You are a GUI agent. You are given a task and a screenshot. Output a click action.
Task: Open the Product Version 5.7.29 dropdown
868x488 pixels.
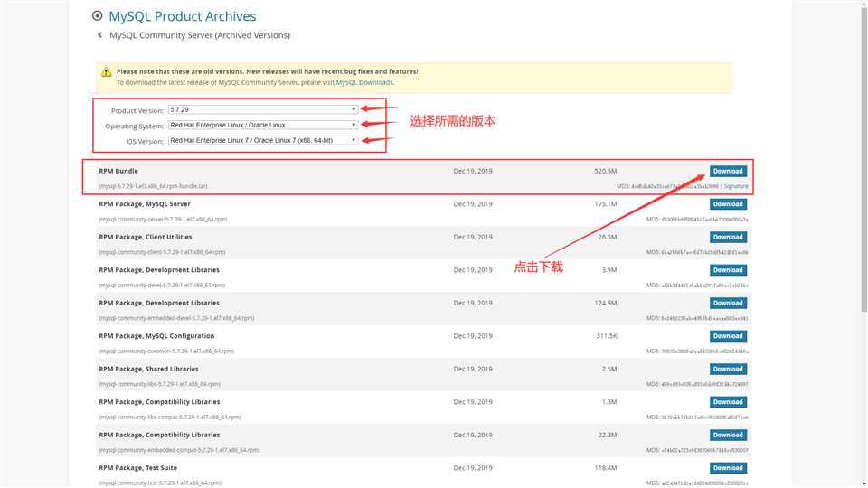click(263, 109)
